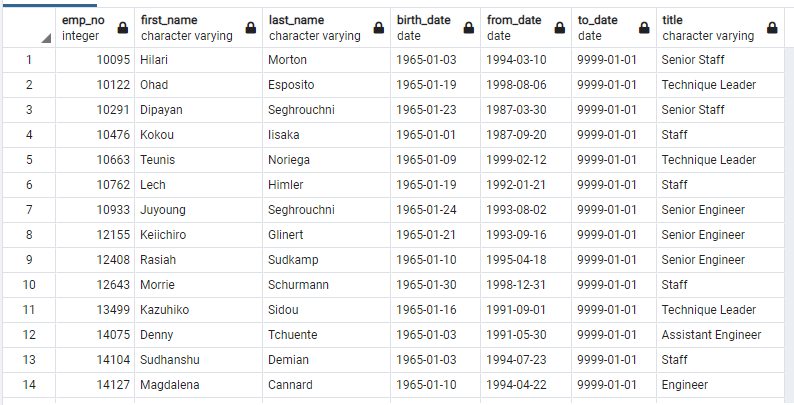Click the emp_no cell 10476
Screen dimensions: 794x405
[x=95, y=135]
